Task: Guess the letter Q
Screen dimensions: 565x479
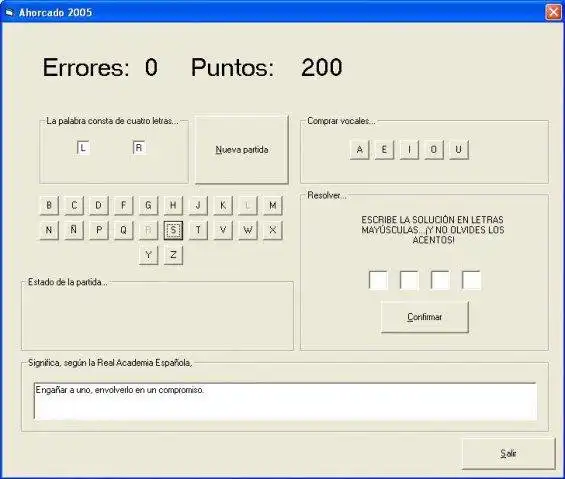Action: tap(124, 230)
